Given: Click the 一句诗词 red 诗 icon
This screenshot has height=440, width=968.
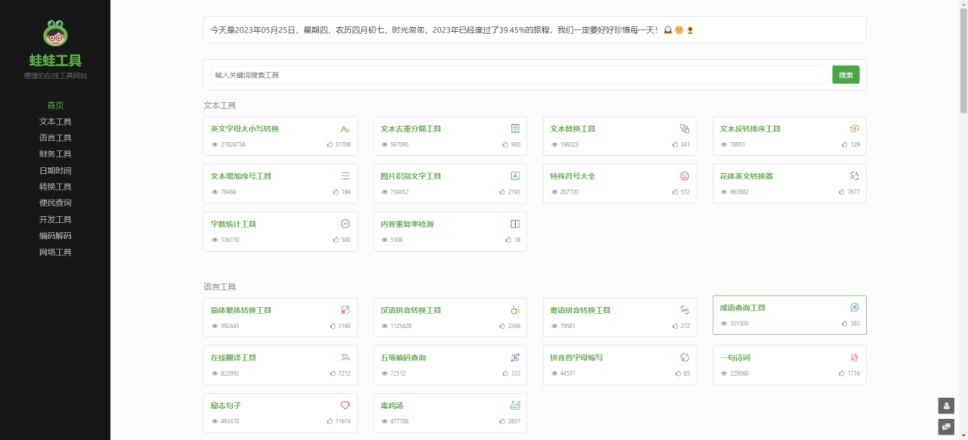Looking at the screenshot, I should 854,357.
